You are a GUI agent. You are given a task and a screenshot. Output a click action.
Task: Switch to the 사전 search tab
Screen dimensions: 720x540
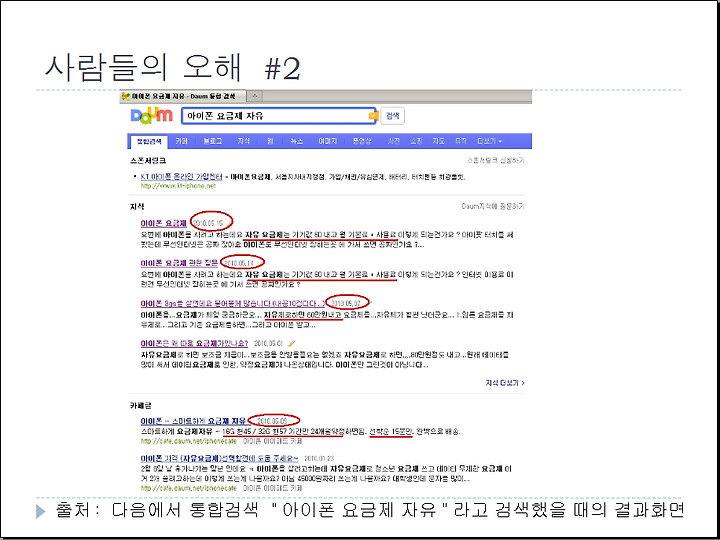point(394,141)
